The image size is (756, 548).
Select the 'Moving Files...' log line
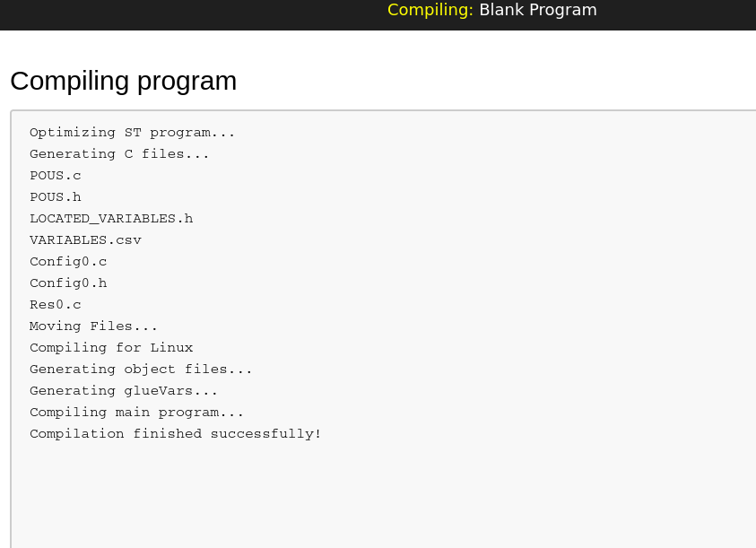click(x=93, y=326)
